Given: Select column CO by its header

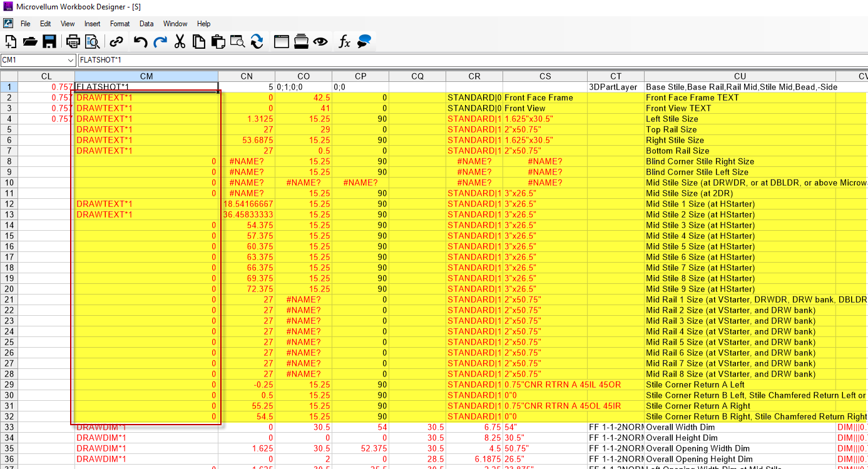Looking at the screenshot, I should pos(304,76).
